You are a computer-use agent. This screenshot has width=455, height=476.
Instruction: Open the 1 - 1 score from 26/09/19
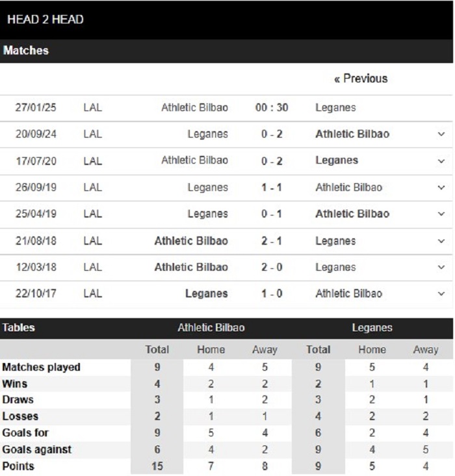(272, 187)
